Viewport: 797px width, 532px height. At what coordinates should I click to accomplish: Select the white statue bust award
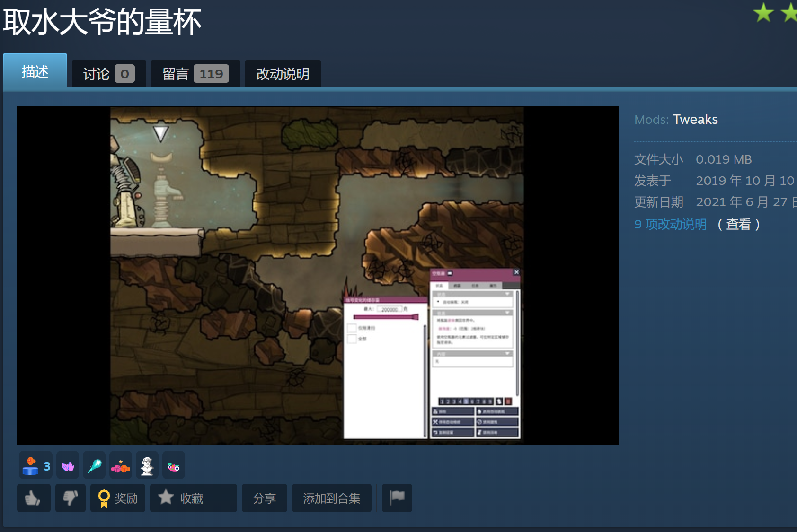click(147, 466)
